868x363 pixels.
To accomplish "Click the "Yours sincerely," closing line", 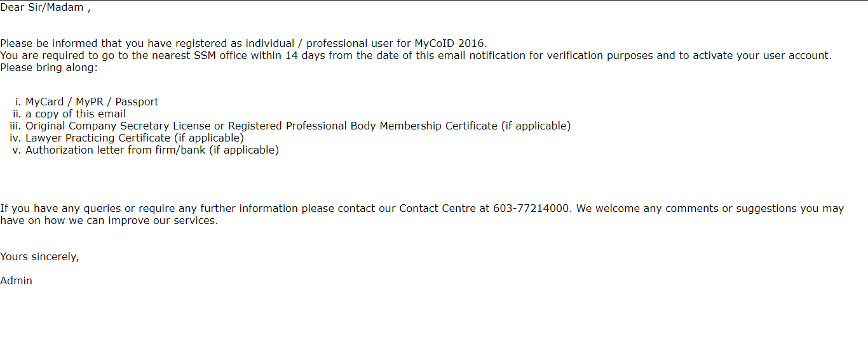I will click(39, 257).
